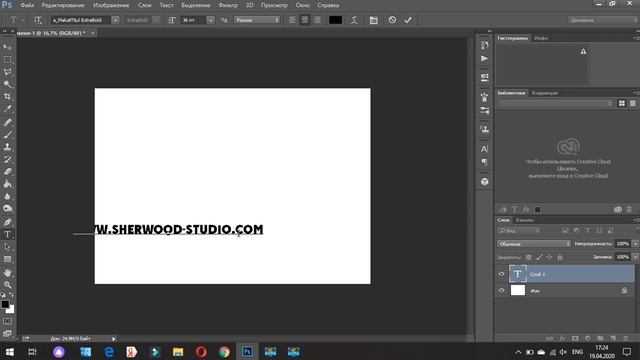The height and width of the screenshot is (360, 640).
Task: Select the Eraser tool
Action: (7, 171)
